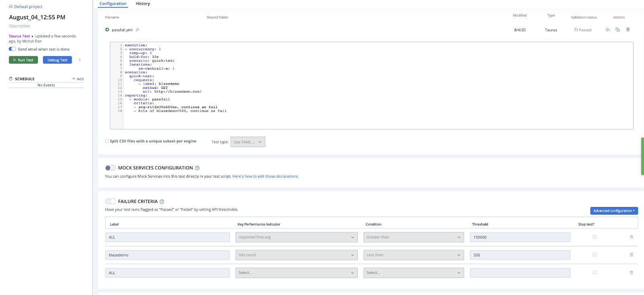Click the validation refresh icon beside Passed
The width and height of the screenshot is (644, 295).
[x=576, y=30]
